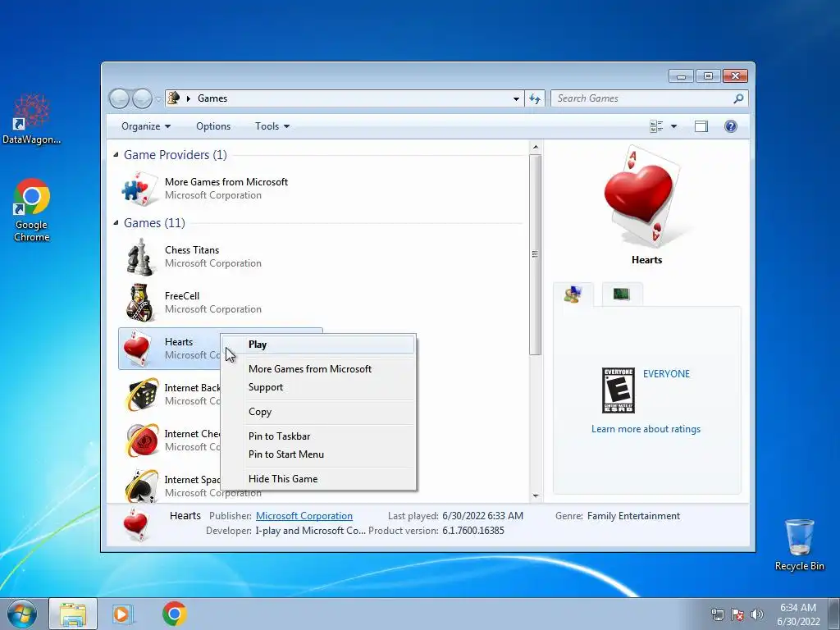Expand the address path arrow before Games
This screenshot has width=840, height=630.
(188, 98)
